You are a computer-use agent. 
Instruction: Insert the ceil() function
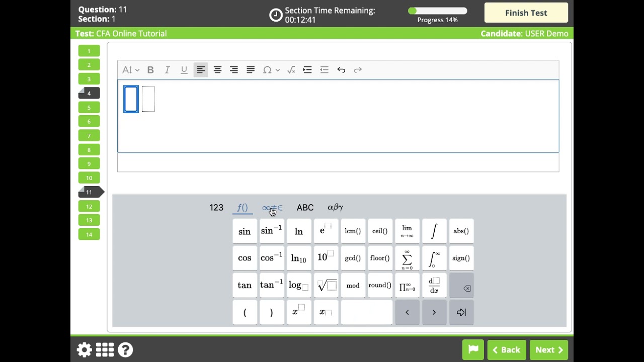point(380,231)
